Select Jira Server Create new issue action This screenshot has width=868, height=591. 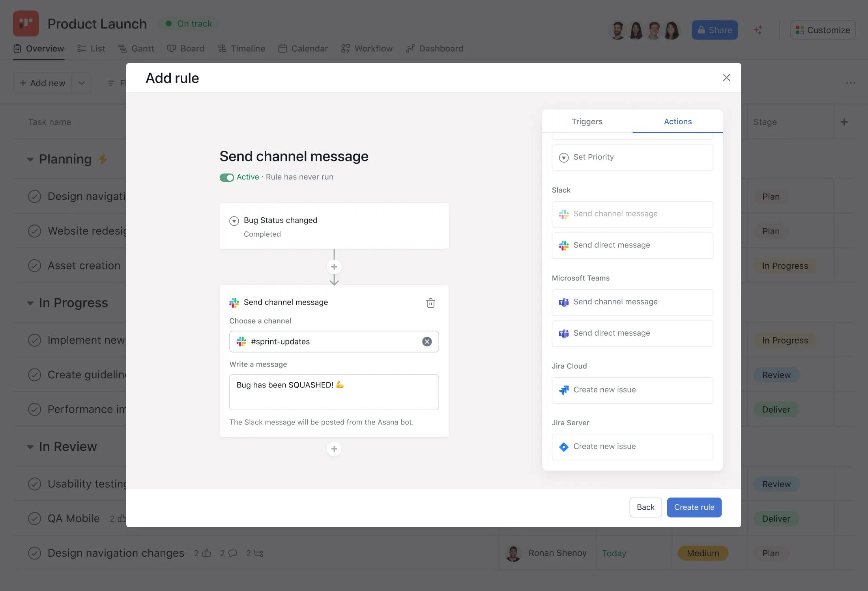click(x=632, y=447)
